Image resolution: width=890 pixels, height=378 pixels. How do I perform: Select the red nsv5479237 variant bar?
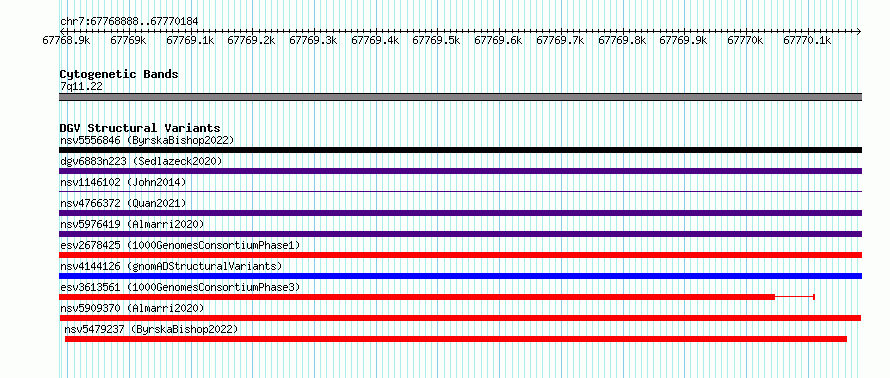pos(456,339)
